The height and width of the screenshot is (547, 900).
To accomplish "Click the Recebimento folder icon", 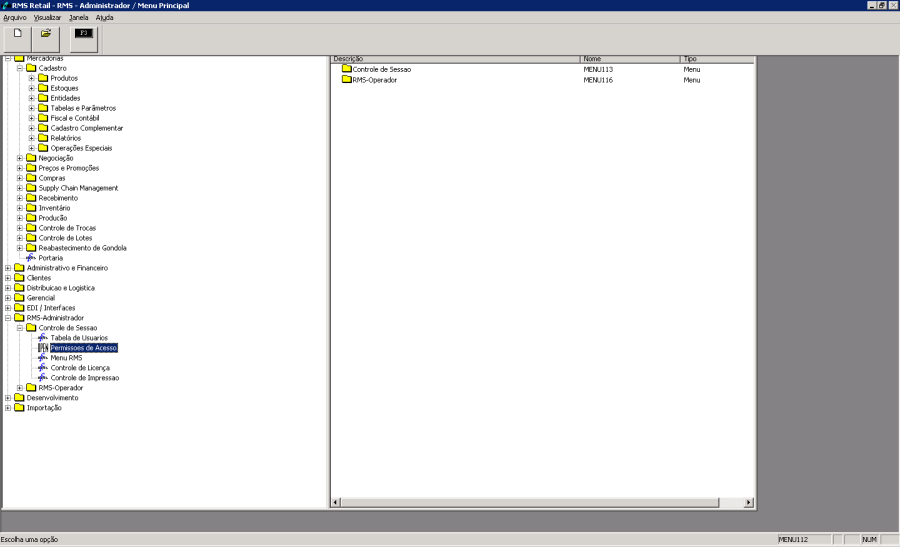I will click(x=31, y=198).
